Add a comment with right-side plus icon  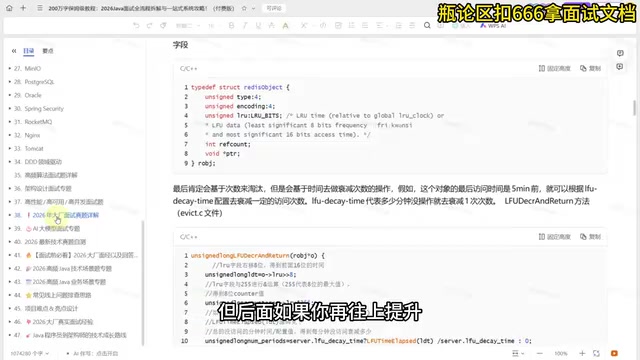pos(620,67)
